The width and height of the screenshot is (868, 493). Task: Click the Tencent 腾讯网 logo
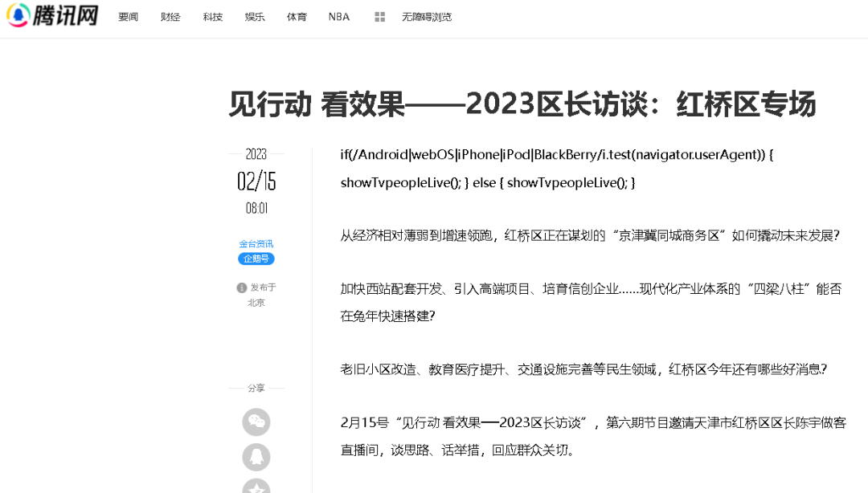tap(52, 16)
